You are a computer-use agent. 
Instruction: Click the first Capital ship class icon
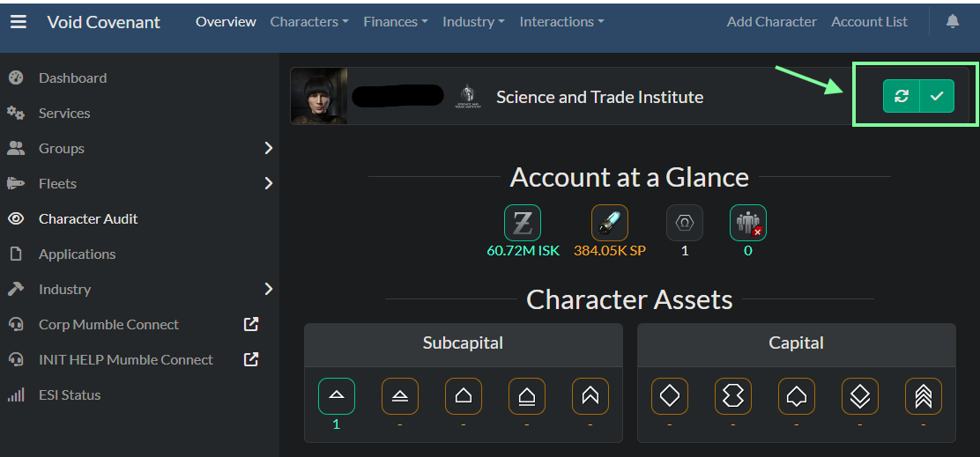point(670,396)
